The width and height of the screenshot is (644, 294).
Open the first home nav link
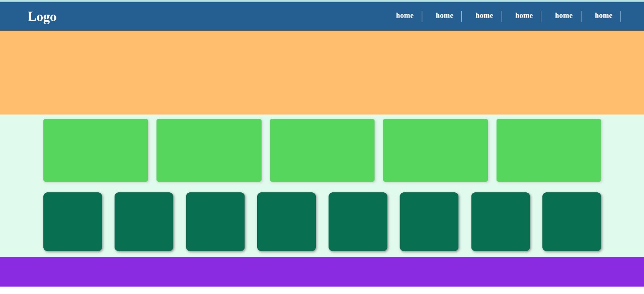(405, 16)
